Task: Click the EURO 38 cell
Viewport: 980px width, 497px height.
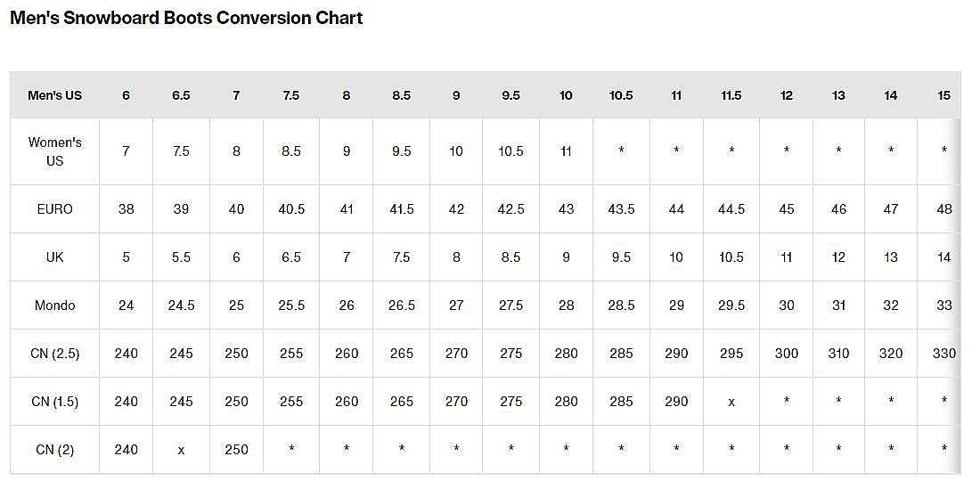Action: [x=126, y=209]
